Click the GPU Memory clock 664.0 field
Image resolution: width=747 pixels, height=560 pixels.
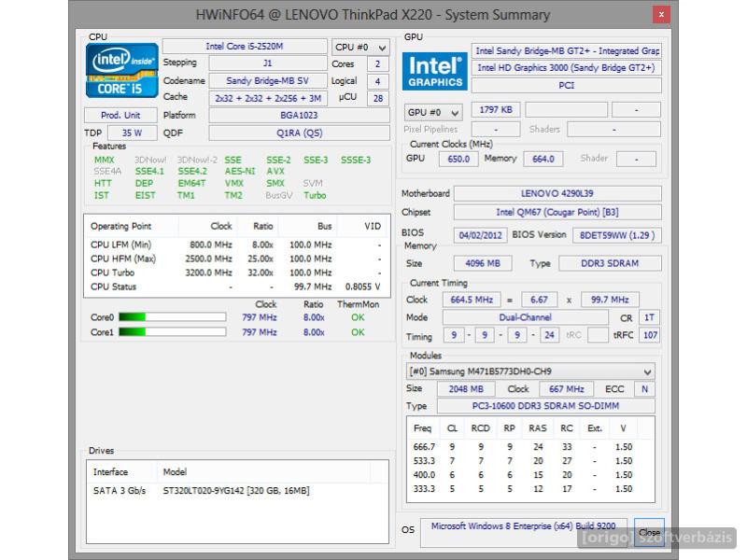pos(543,159)
